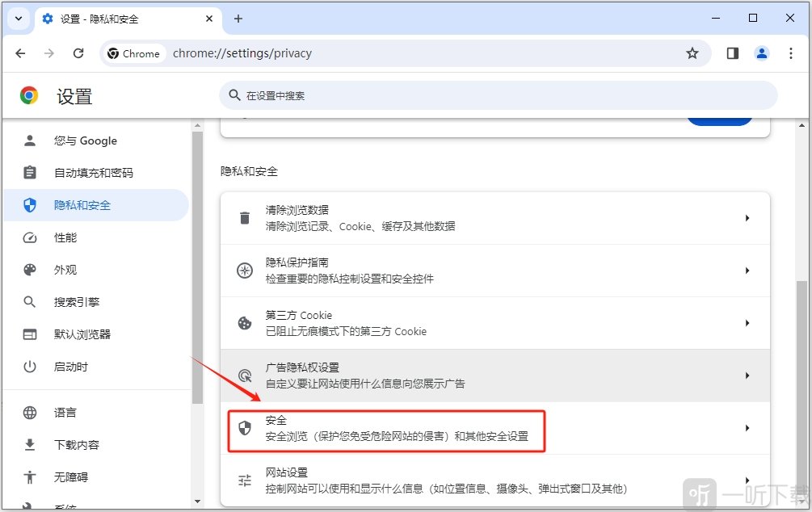Image resolution: width=812 pixels, height=512 pixels.
Task: Click the 无障碍 accessibility sidebar icon
Action: (30, 476)
